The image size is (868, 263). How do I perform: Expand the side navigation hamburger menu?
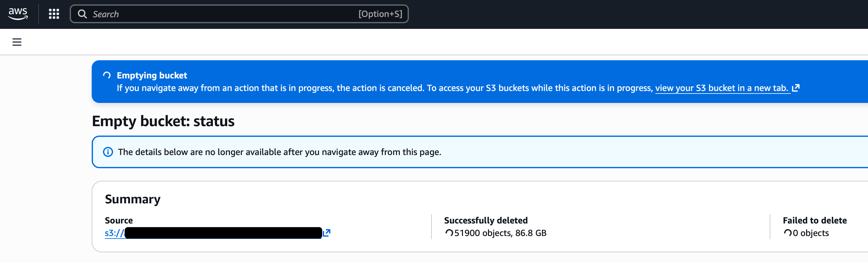[x=17, y=42]
